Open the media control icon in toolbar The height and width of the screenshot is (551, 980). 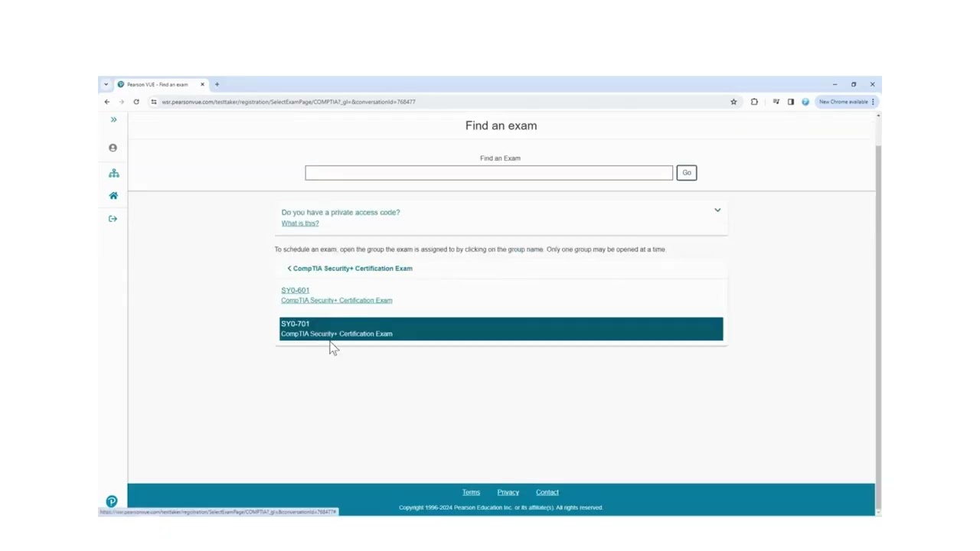(776, 102)
